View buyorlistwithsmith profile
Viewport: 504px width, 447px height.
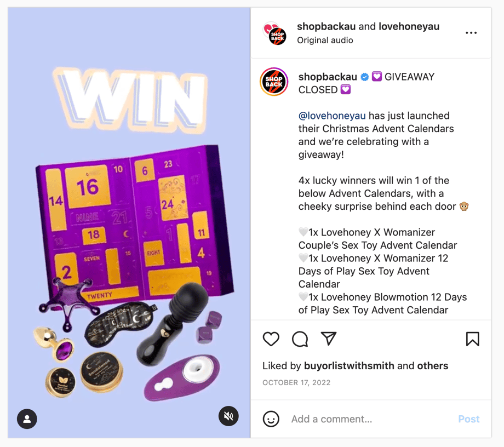349,366
